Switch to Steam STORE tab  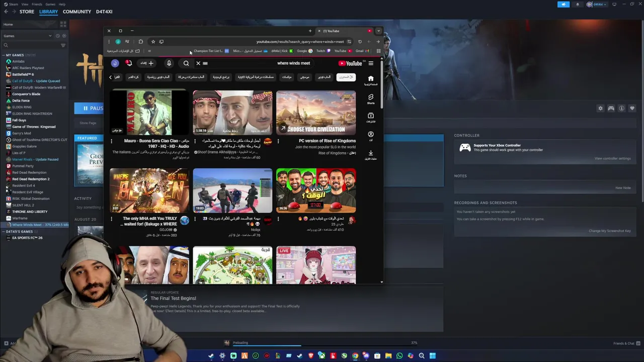point(27,12)
